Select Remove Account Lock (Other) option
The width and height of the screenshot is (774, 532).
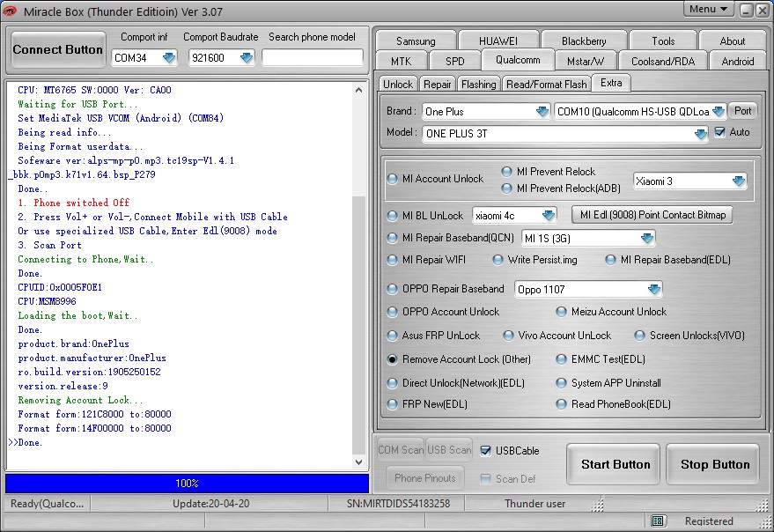(x=393, y=359)
